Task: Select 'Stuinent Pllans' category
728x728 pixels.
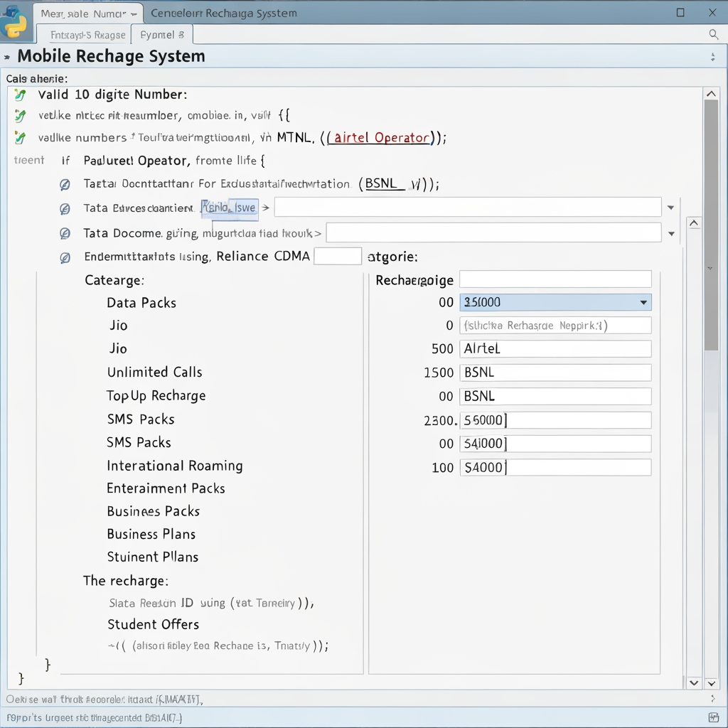Action: [153, 557]
